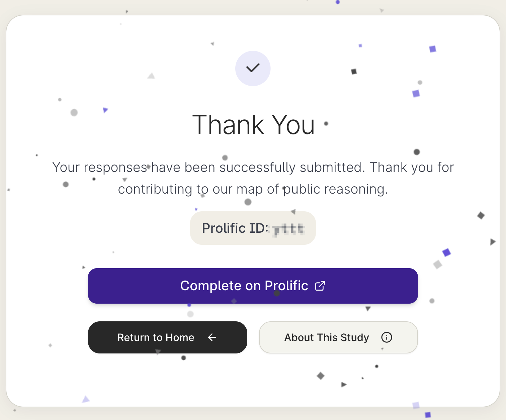Click the checkmark success icon
Screen dimensions: 506x420
point(253,68)
